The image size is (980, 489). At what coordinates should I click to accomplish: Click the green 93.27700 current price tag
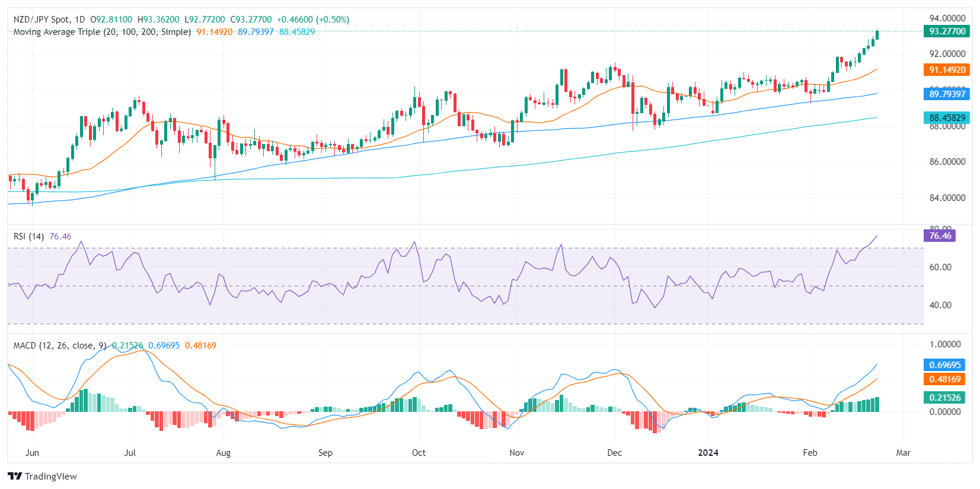click(946, 31)
